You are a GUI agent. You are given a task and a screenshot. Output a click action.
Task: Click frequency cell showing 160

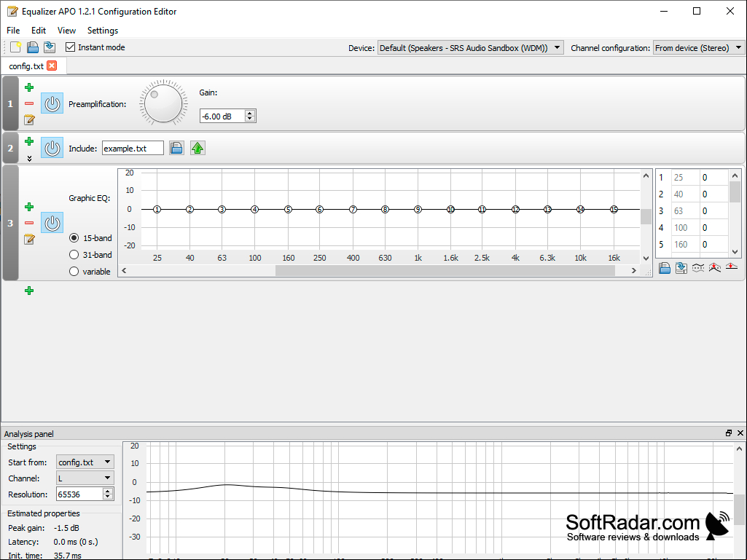[x=685, y=244]
